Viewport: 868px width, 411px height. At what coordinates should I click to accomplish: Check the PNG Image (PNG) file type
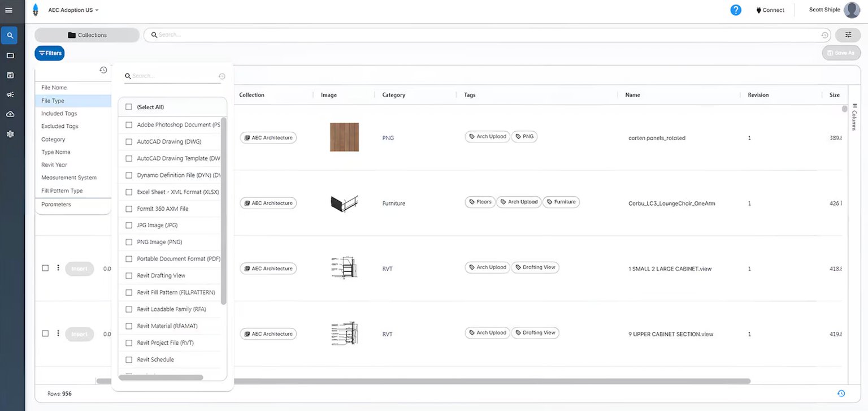tap(128, 241)
